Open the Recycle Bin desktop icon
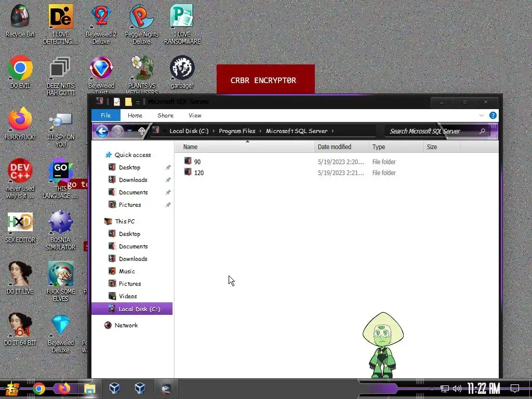The image size is (532, 399). click(20, 21)
